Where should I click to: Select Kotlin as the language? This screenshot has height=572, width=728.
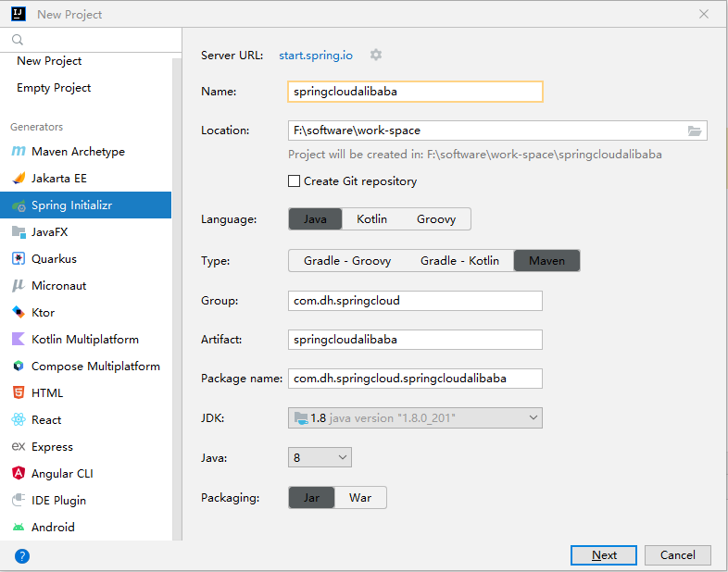pyautogui.click(x=371, y=219)
